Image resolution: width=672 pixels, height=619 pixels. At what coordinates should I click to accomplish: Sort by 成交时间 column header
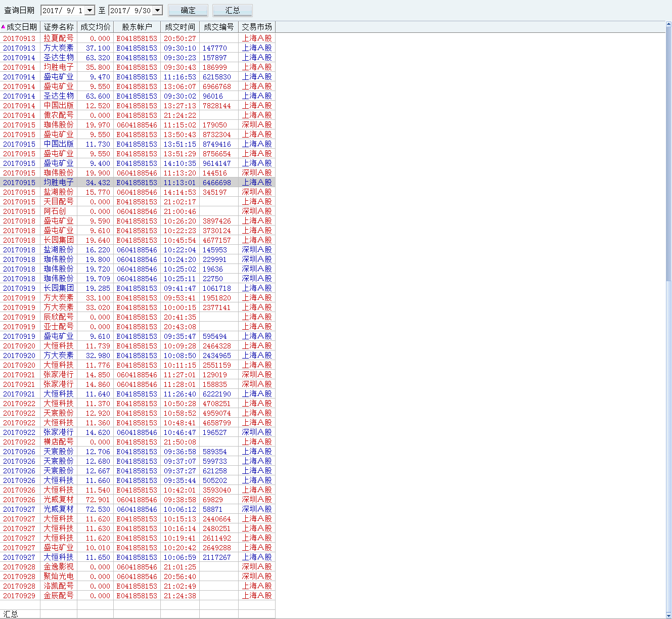point(180,27)
